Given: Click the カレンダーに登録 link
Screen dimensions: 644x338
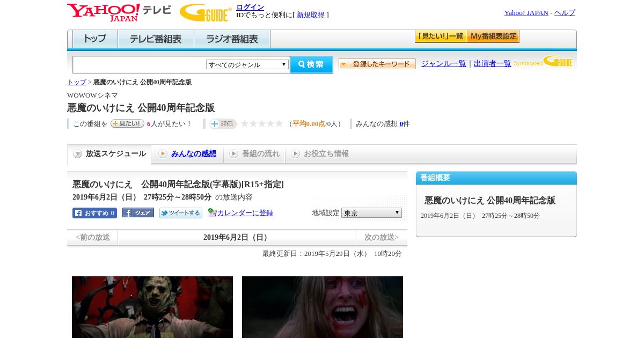Looking at the screenshot, I should 245,213.
